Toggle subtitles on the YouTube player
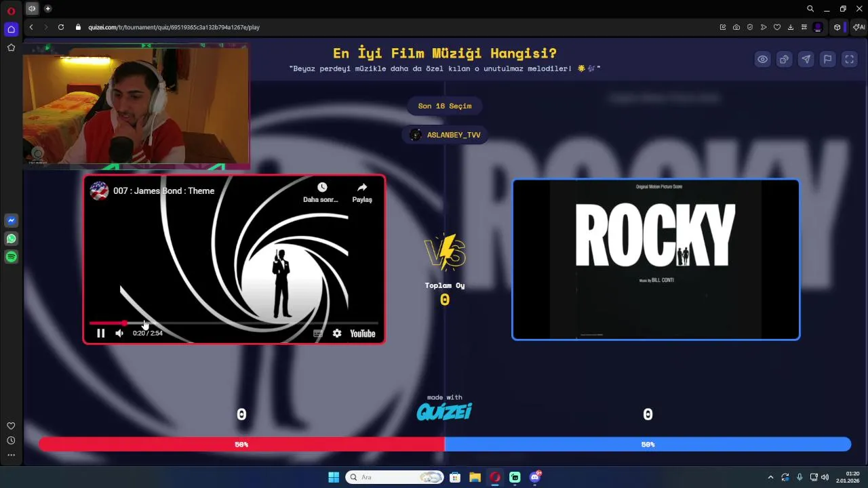Viewport: 868px width, 488px height. tap(317, 333)
